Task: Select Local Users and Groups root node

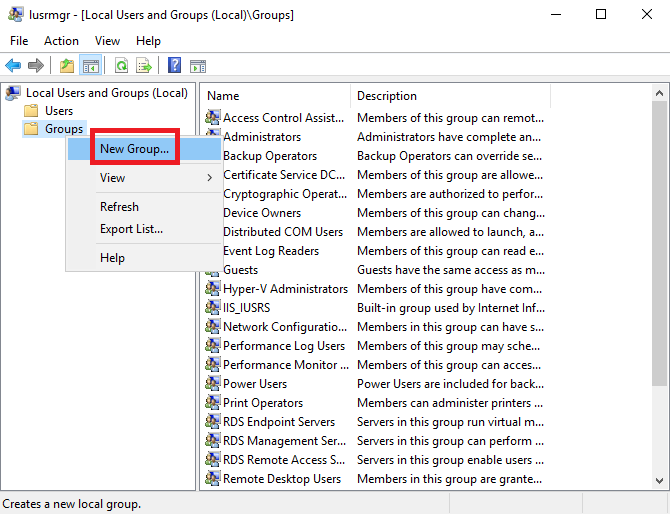Action: 106,93
